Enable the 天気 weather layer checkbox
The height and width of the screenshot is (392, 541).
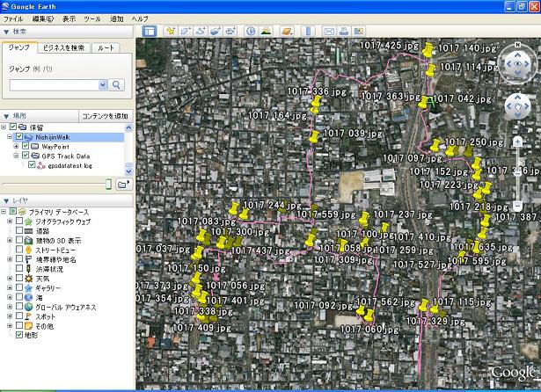click(19, 278)
